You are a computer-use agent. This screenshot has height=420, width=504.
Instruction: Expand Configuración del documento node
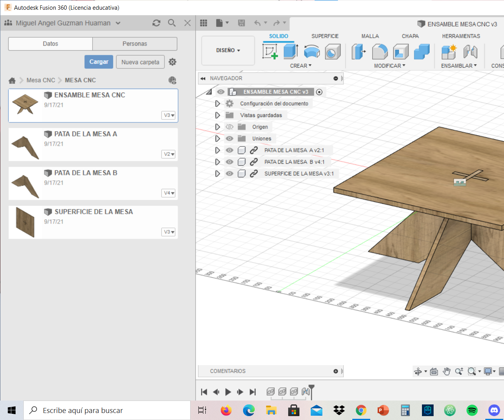point(217,103)
